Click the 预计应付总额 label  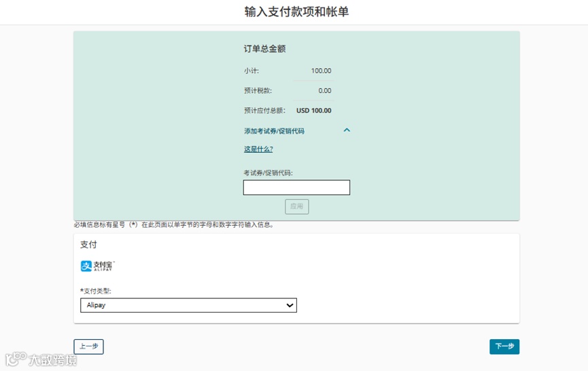(x=264, y=111)
